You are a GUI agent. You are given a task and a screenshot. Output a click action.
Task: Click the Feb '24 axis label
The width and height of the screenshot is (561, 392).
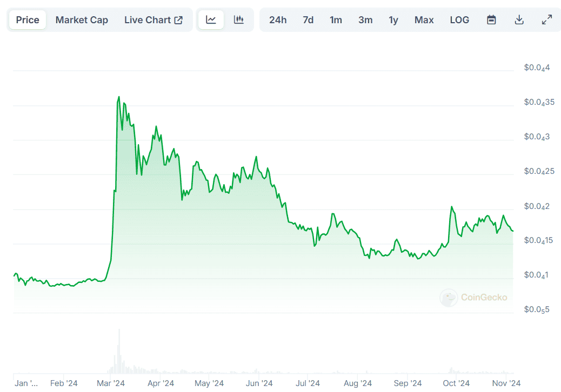coord(64,383)
